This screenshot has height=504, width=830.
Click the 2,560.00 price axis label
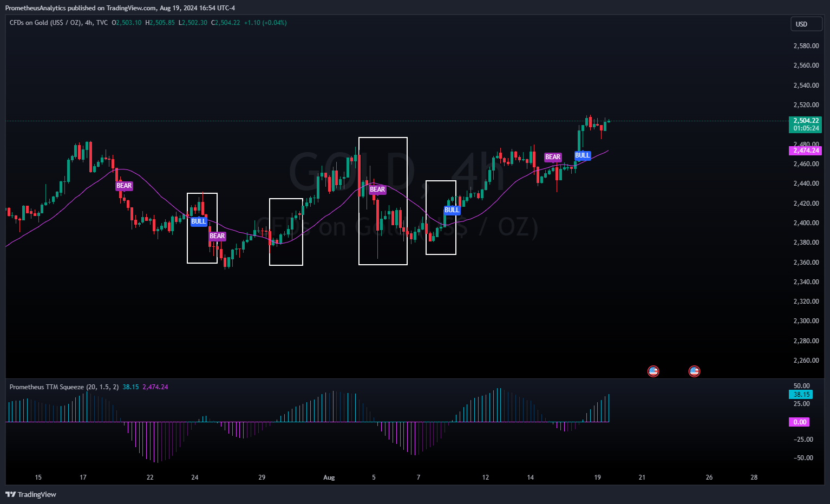(x=806, y=66)
